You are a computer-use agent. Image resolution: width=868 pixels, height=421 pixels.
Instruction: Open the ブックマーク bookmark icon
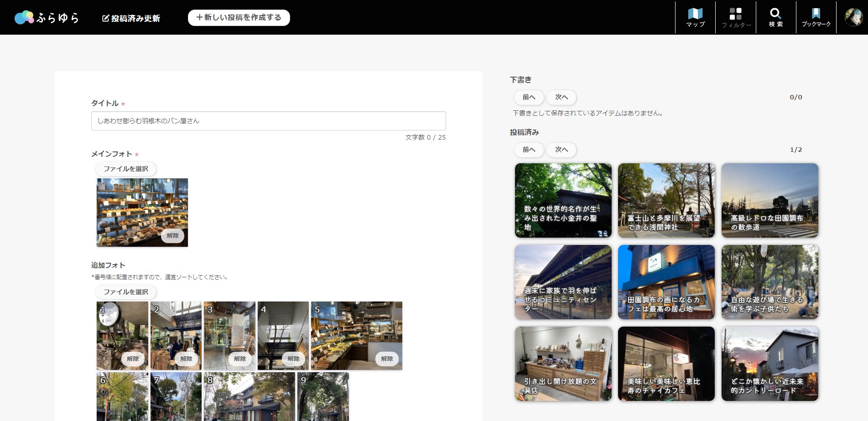pyautogui.click(x=816, y=17)
